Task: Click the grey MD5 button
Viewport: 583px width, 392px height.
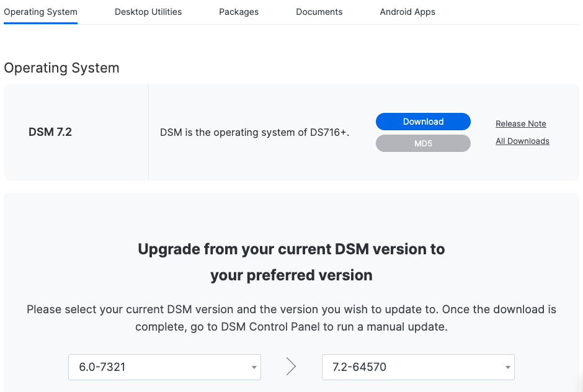Action: 423,143
